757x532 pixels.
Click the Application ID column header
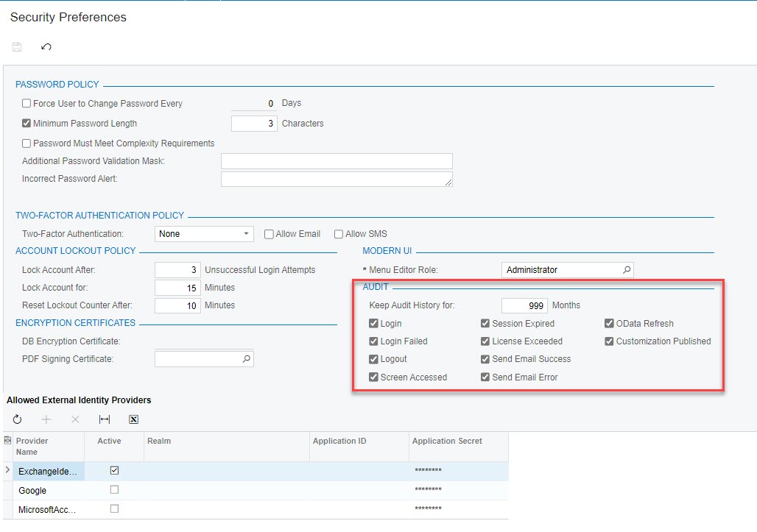tap(359, 446)
